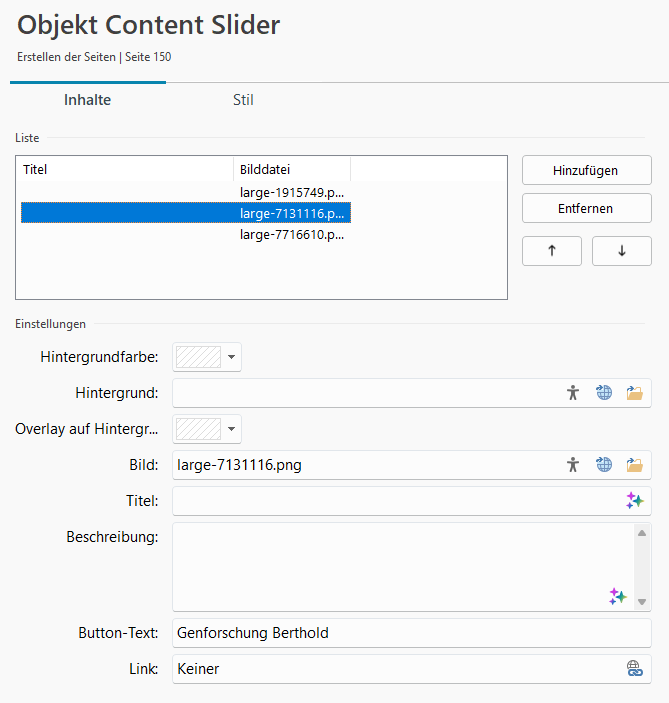Click online library globe icon for Hintergrund
This screenshot has width=669, height=703.
pyautogui.click(x=604, y=393)
